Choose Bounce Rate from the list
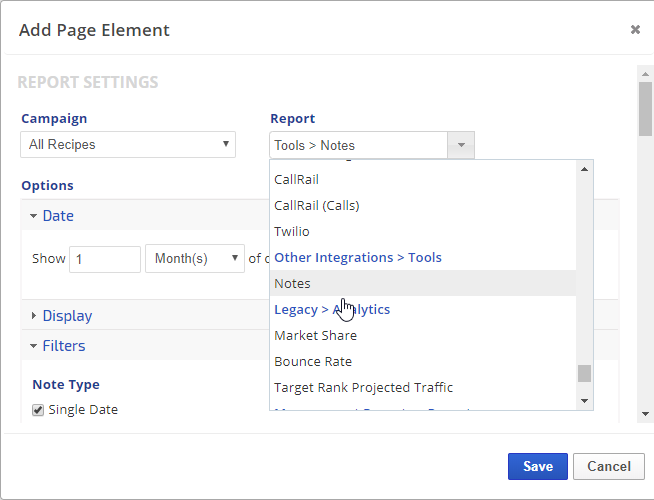The width and height of the screenshot is (654, 500). tap(313, 362)
